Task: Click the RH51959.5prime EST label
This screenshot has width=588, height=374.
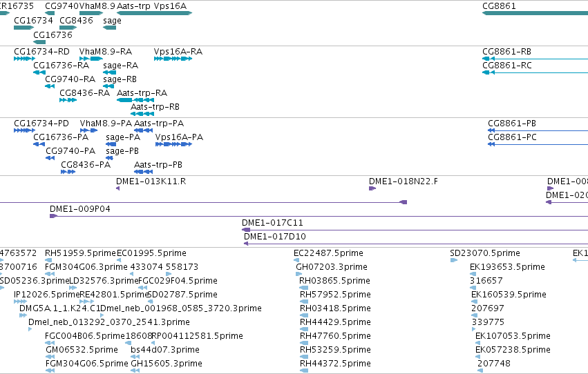Action: [x=80, y=253]
